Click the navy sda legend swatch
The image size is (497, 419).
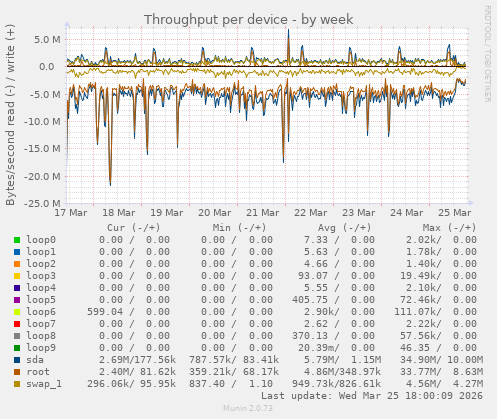[x=17, y=360]
